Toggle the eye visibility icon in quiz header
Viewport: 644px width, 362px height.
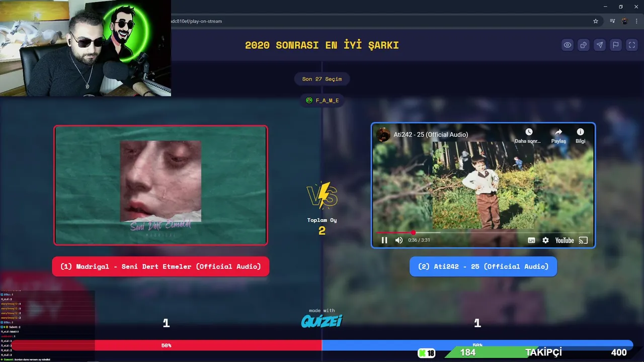click(568, 45)
